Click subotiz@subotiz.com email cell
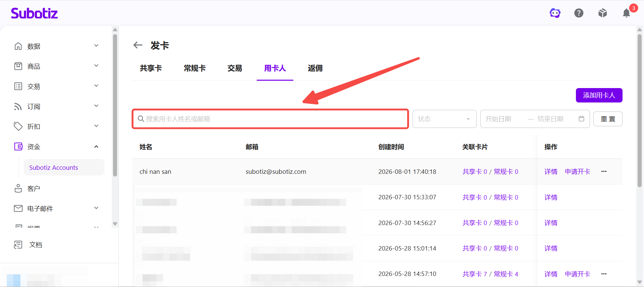Image resolution: width=644 pixels, height=287 pixels. [276, 172]
